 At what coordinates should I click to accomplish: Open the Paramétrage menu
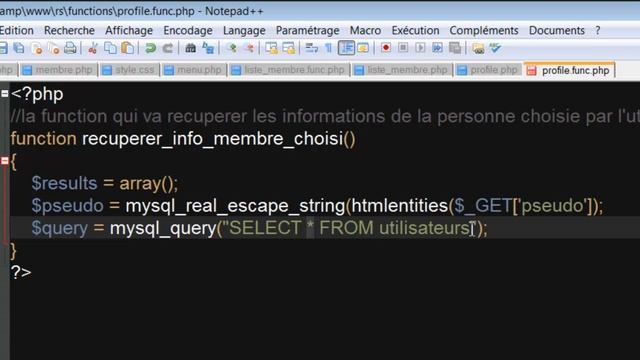click(307, 31)
